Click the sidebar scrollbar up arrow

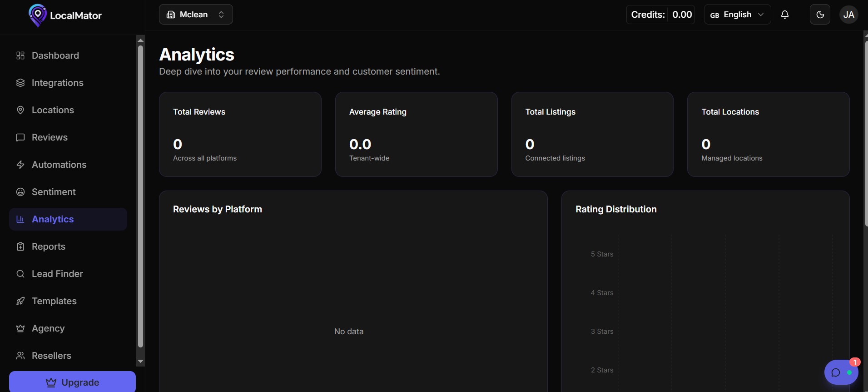tap(140, 40)
